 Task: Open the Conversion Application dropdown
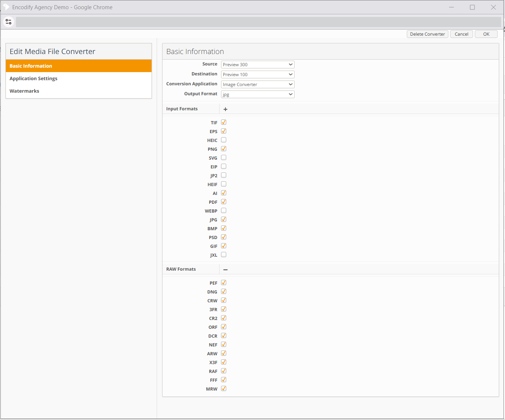point(258,84)
